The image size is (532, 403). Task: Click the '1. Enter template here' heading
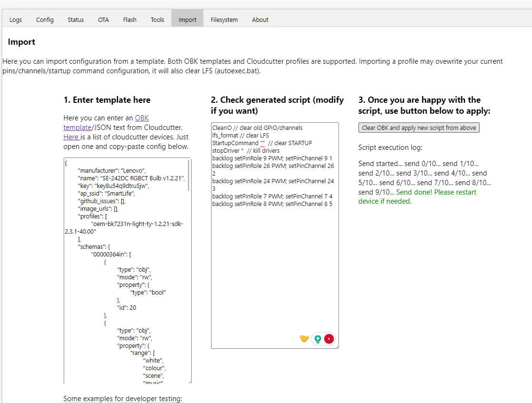107,100
